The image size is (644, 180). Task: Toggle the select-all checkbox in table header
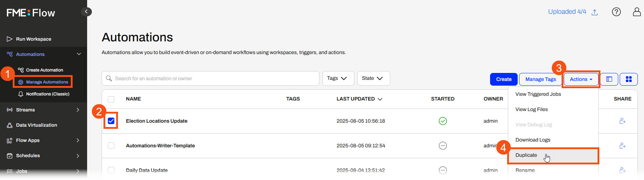[x=111, y=99]
